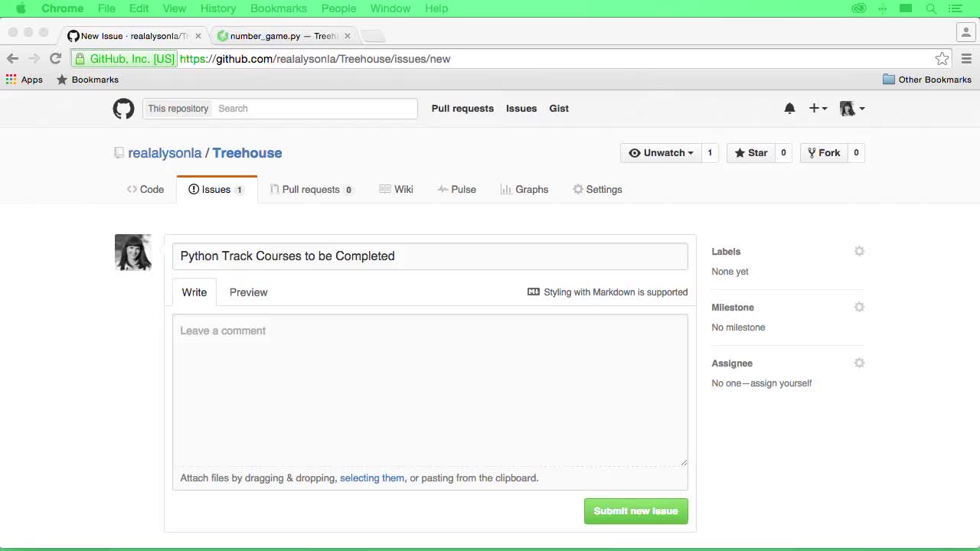Open the Other Bookmarks folder
The height and width of the screenshot is (551, 980).
[x=926, y=80]
